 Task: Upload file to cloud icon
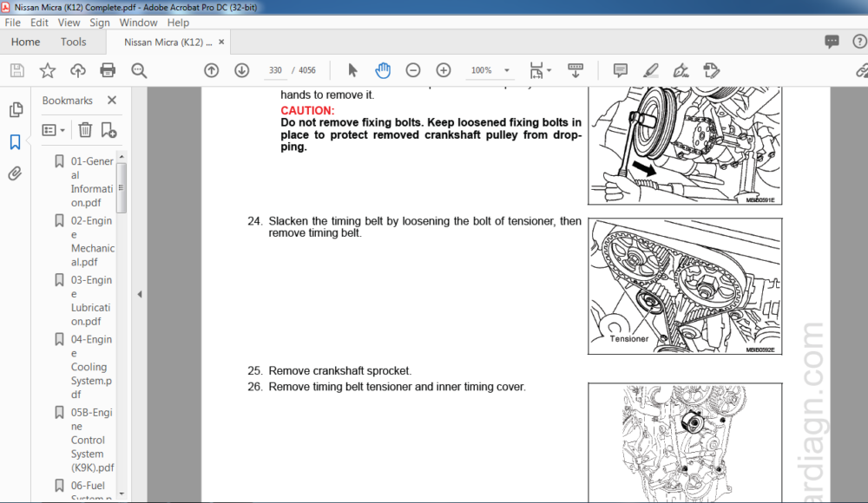coord(77,70)
